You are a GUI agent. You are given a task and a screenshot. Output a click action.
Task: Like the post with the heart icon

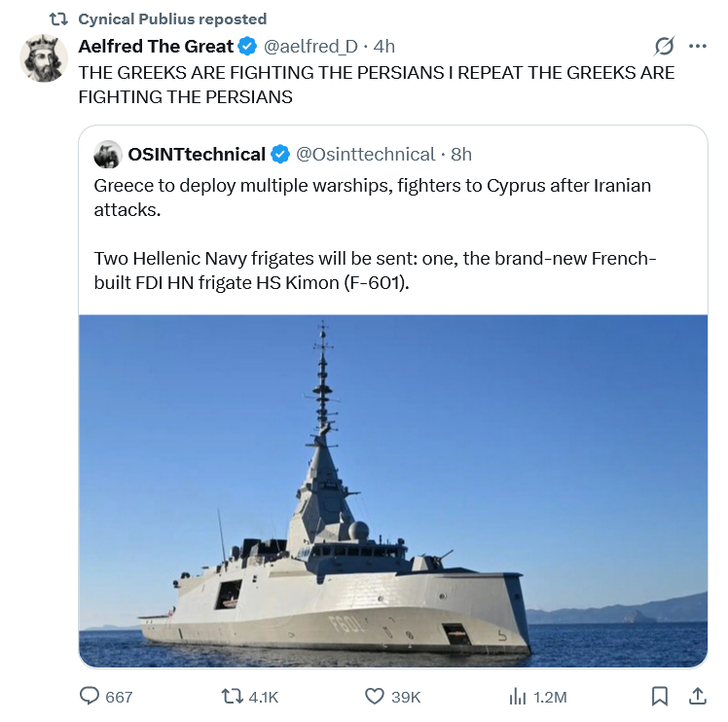pos(375,697)
